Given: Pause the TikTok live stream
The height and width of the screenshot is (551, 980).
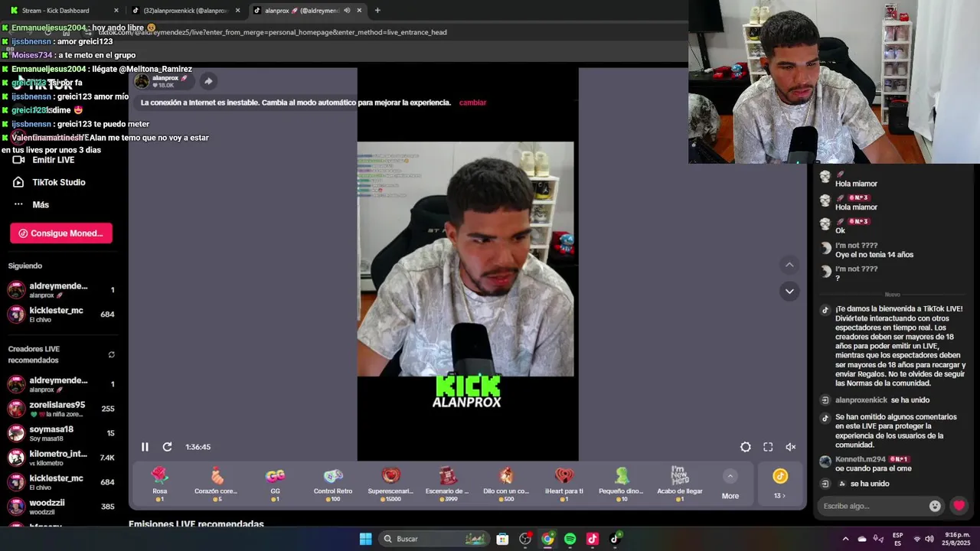Looking at the screenshot, I should [x=145, y=447].
